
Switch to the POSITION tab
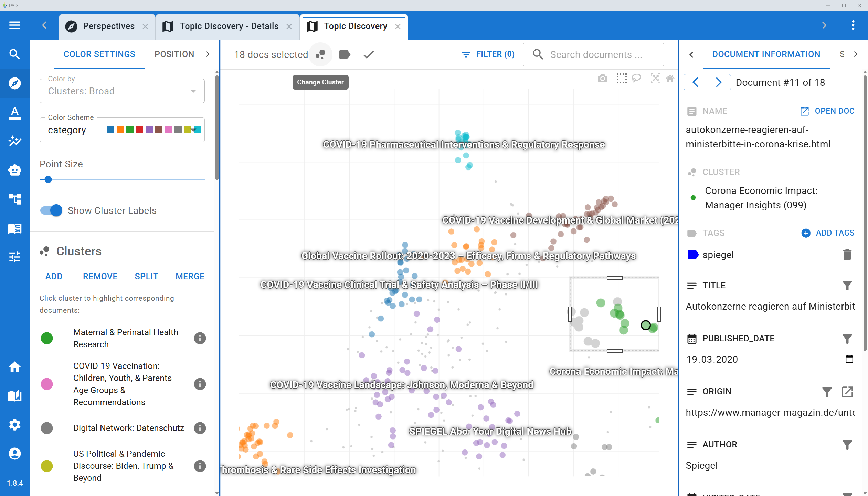(174, 54)
